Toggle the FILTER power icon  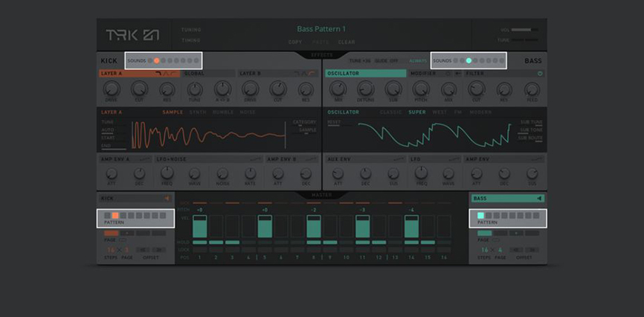(x=540, y=74)
